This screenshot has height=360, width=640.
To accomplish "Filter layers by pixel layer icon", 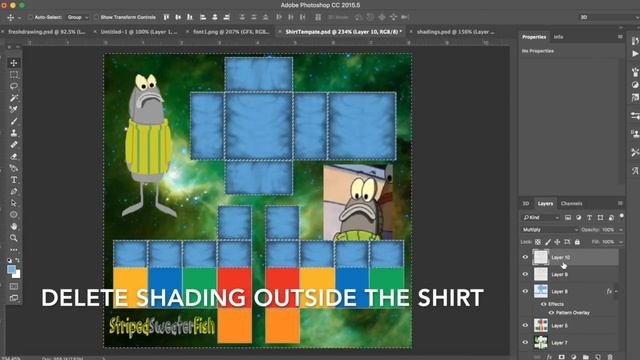I will pyautogui.click(x=568, y=218).
